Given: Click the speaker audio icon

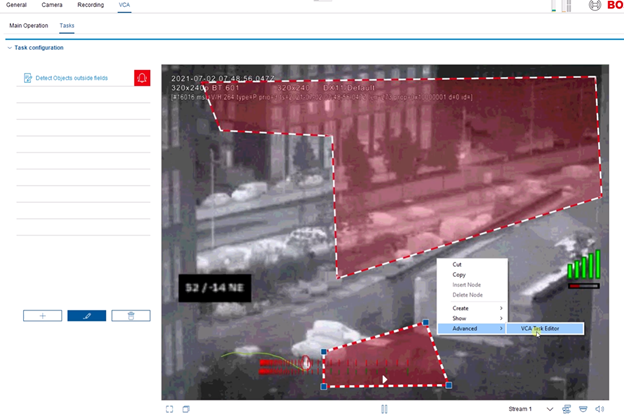Looking at the screenshot, I should 599,409.
